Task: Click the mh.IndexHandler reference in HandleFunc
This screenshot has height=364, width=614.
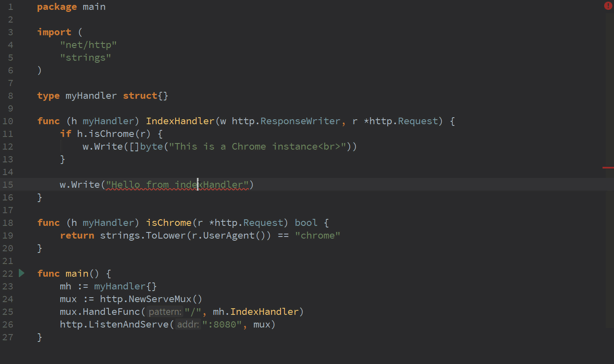Action: (x=256, y=312)
